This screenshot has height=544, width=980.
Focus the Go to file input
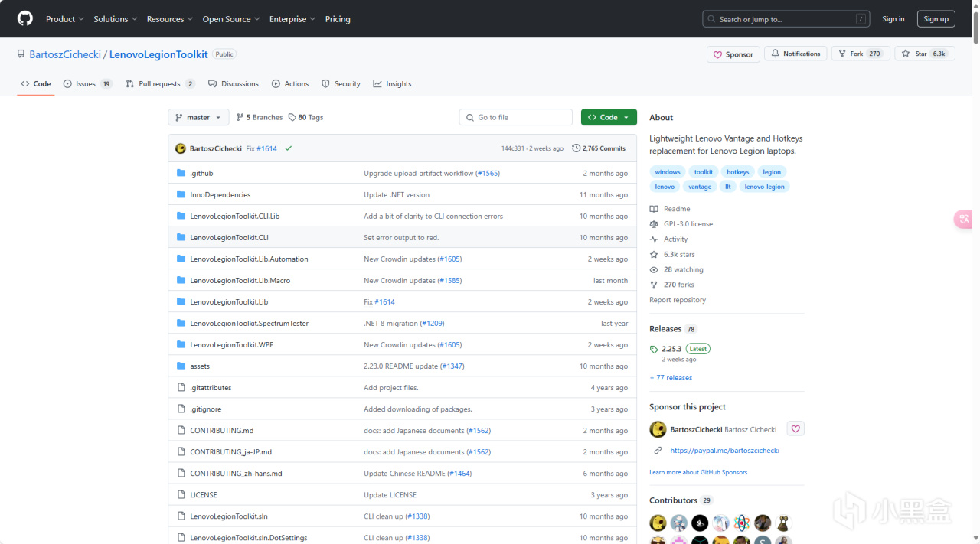pyautogui.click(x=516, y=117)
